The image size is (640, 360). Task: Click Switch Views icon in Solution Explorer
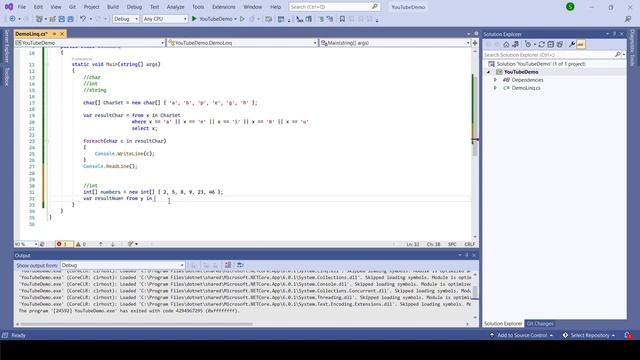516,44
